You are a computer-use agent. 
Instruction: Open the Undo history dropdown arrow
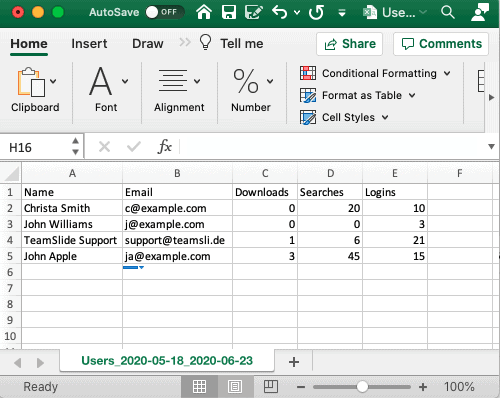click(x=297, y=13)
